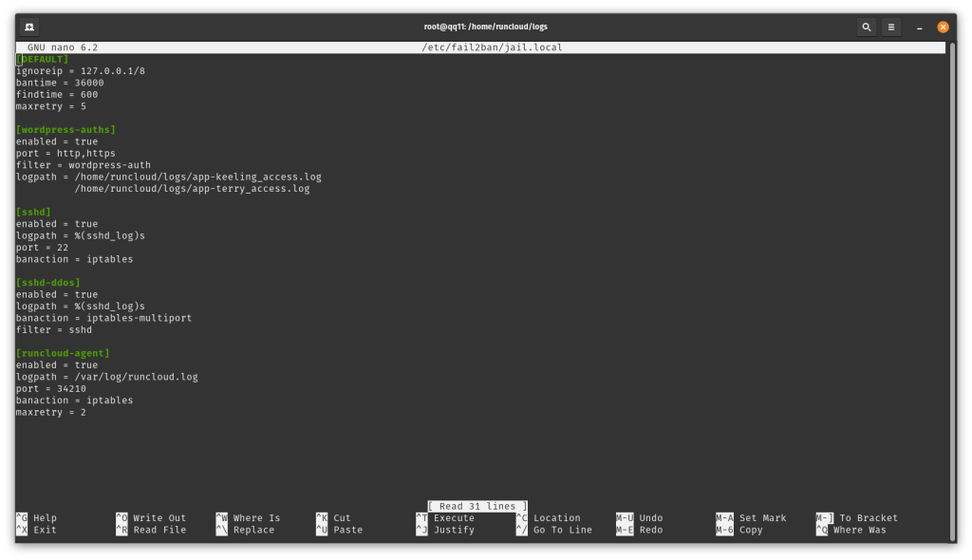
Task: Open a new terminal tab
Action: (x=29, y=27)
